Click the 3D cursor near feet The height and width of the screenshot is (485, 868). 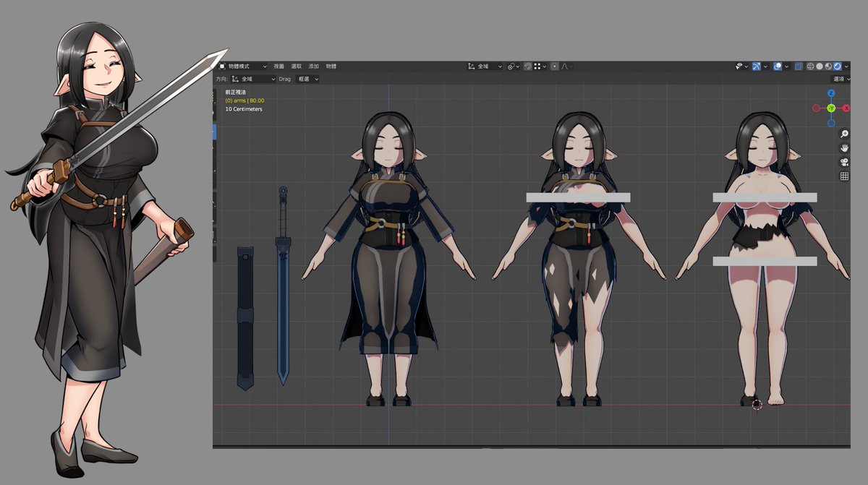tap(757, 404)
